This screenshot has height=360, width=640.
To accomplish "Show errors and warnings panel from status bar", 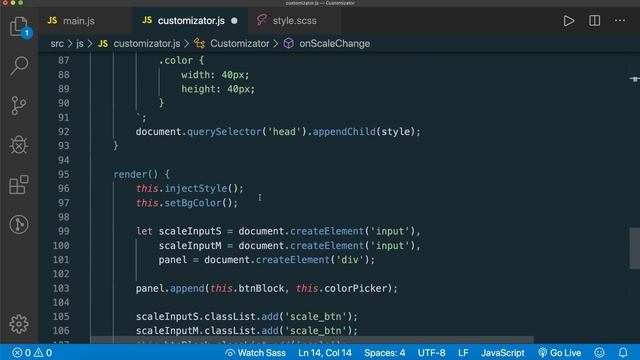I will point(32,353).
